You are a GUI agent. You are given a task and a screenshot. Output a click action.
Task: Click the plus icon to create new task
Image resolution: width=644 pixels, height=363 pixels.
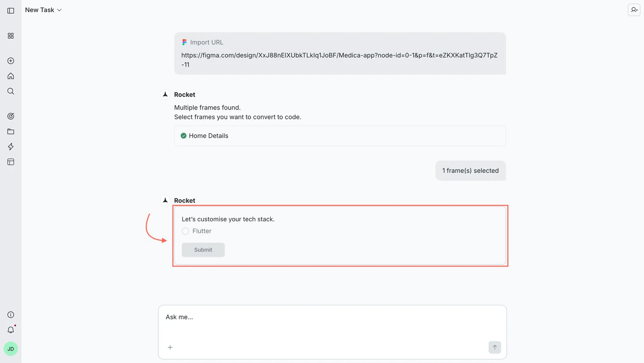11,61
